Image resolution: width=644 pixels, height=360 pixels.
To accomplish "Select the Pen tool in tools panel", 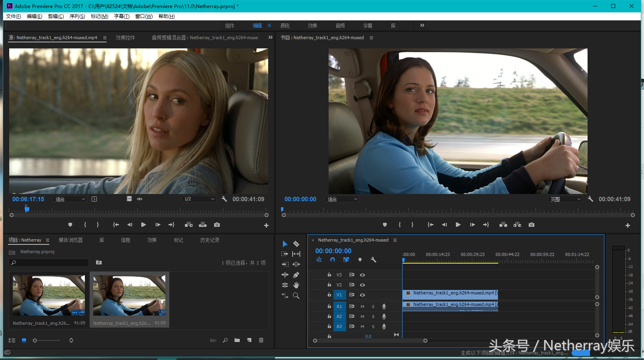I will pos(296,275).
